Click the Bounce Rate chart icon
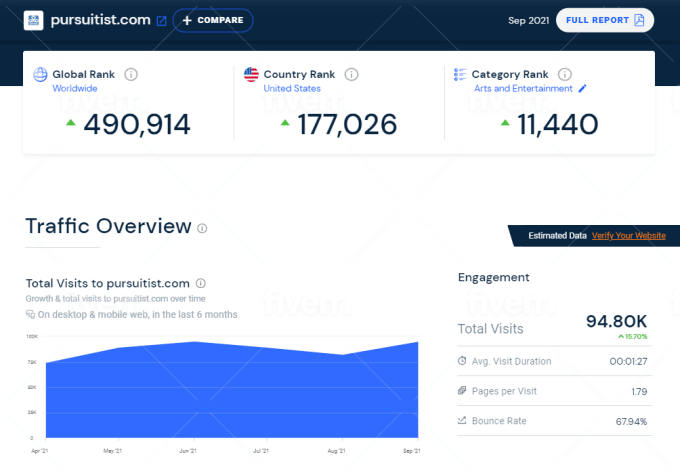Viewport: 680px width, 471px height. (x=462, y=421)
